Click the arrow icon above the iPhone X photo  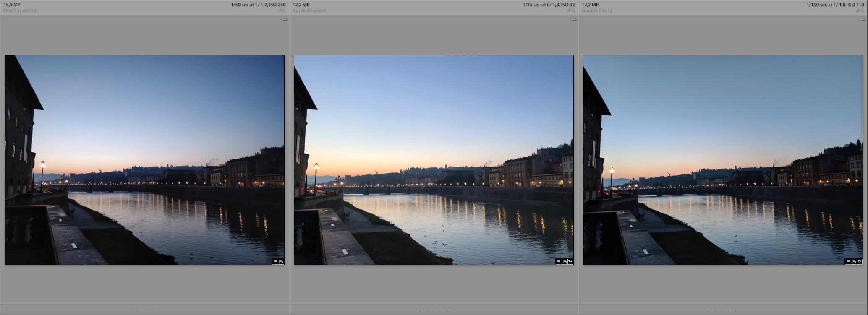(x=573, y=20)
